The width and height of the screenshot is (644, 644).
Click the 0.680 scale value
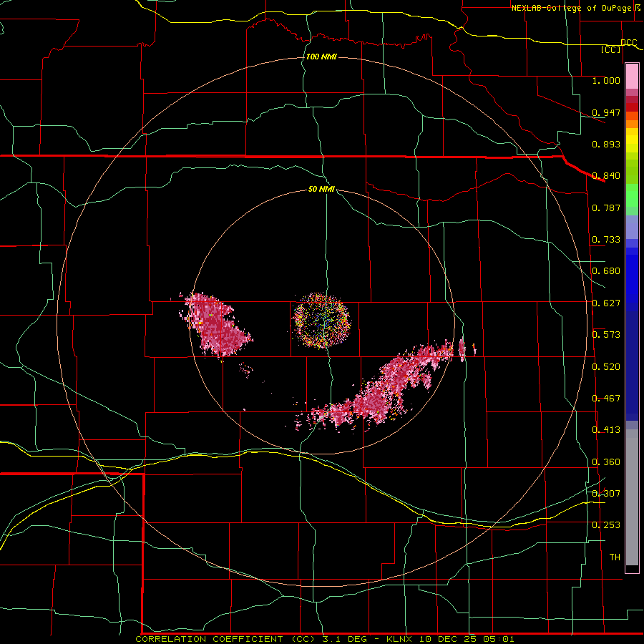tap(606, 271)
